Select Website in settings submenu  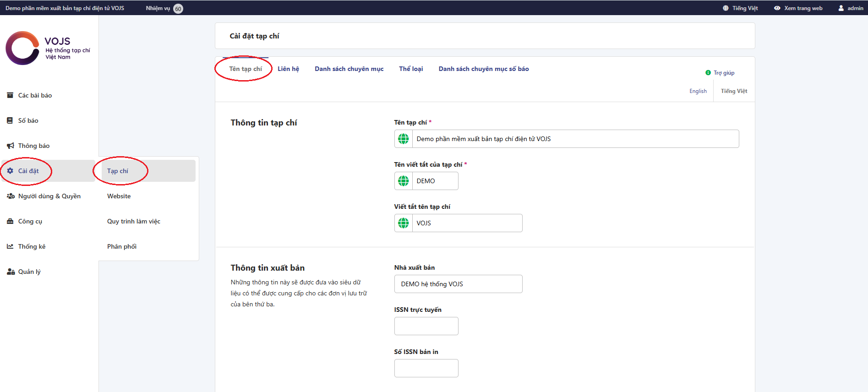pyautogui.click(x=119, y=196)
